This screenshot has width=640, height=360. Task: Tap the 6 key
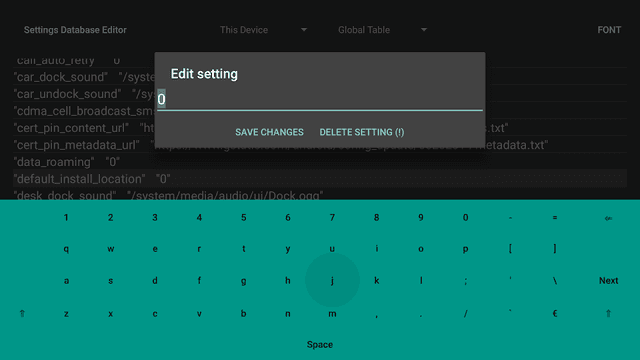click(288, 218)
